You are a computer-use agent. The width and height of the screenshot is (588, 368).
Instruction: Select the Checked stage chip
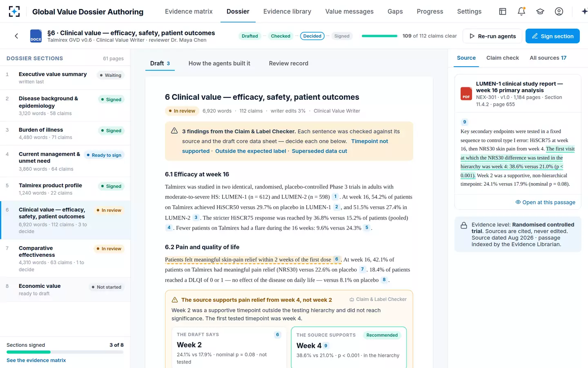(281, 36)
